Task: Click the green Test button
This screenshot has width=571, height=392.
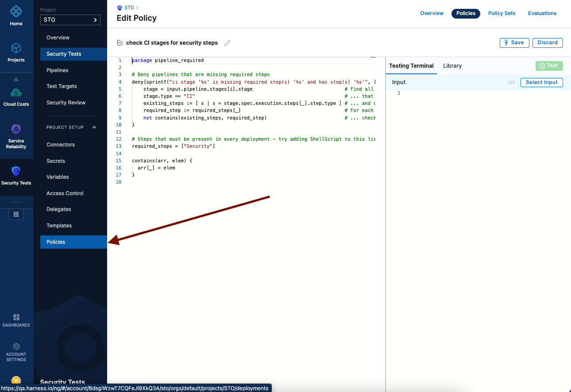Action: click(549, 66)
